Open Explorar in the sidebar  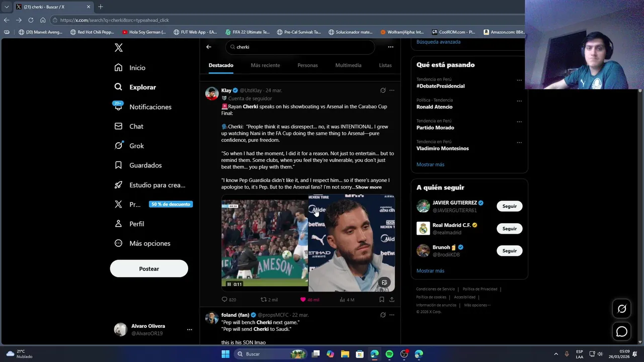click(135, 87)
